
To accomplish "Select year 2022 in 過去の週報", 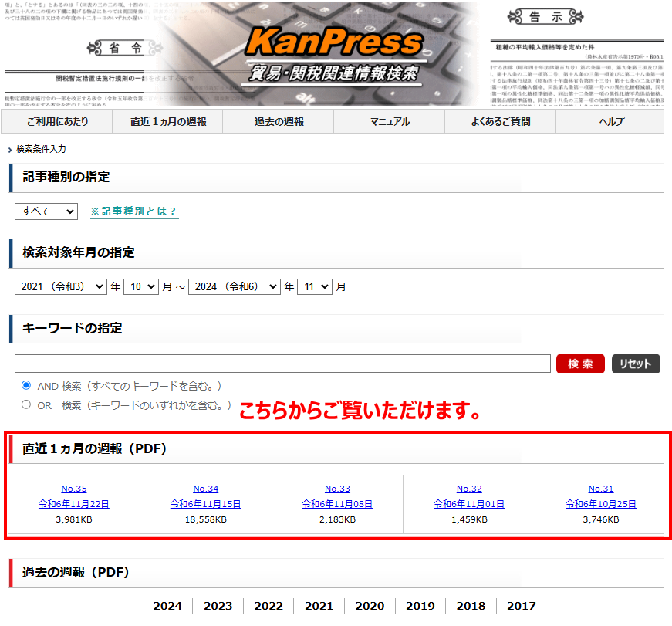I will pyautogui.click(x=268, y=606).
